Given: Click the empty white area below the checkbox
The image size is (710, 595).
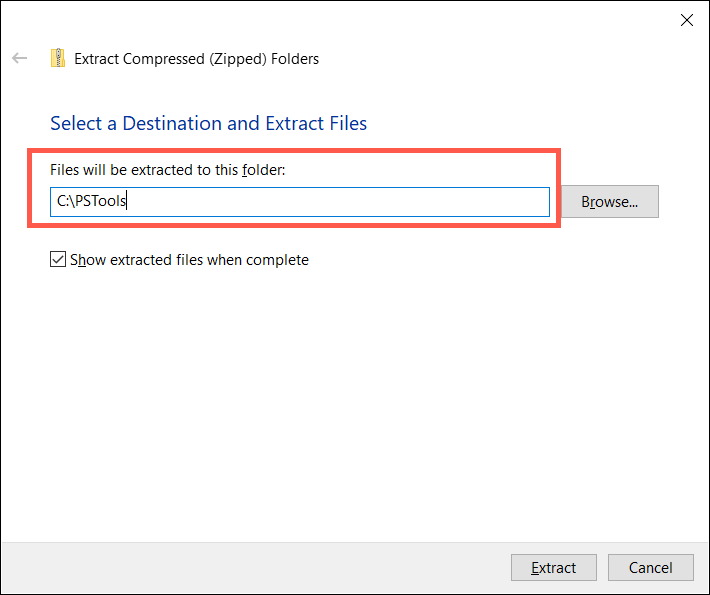Looking at the screenshot, I should (x=350, y=400).
